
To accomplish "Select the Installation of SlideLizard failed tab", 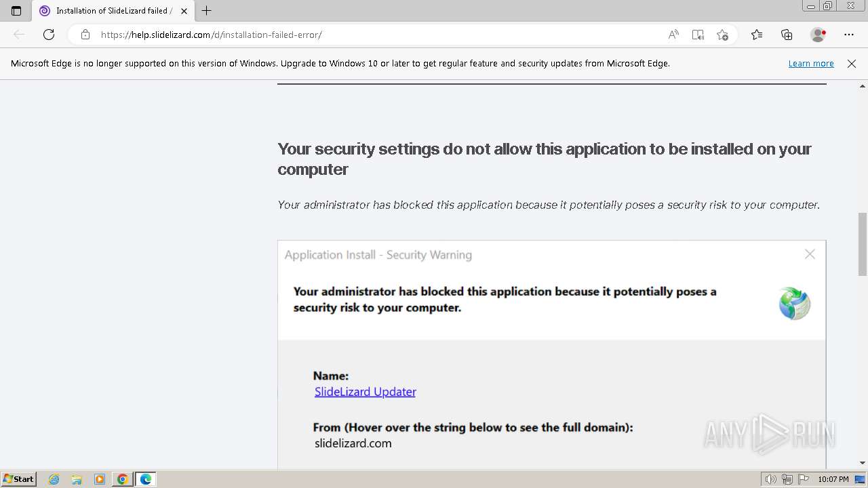I will point(113,11).
